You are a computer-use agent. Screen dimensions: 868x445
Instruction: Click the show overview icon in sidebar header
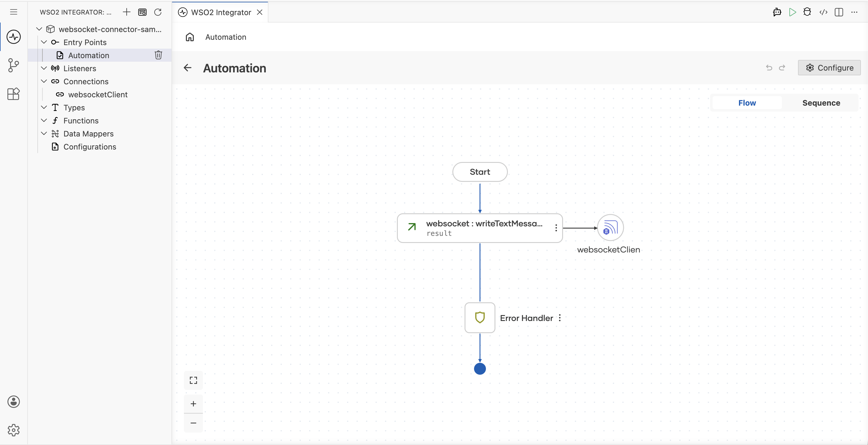142,12
